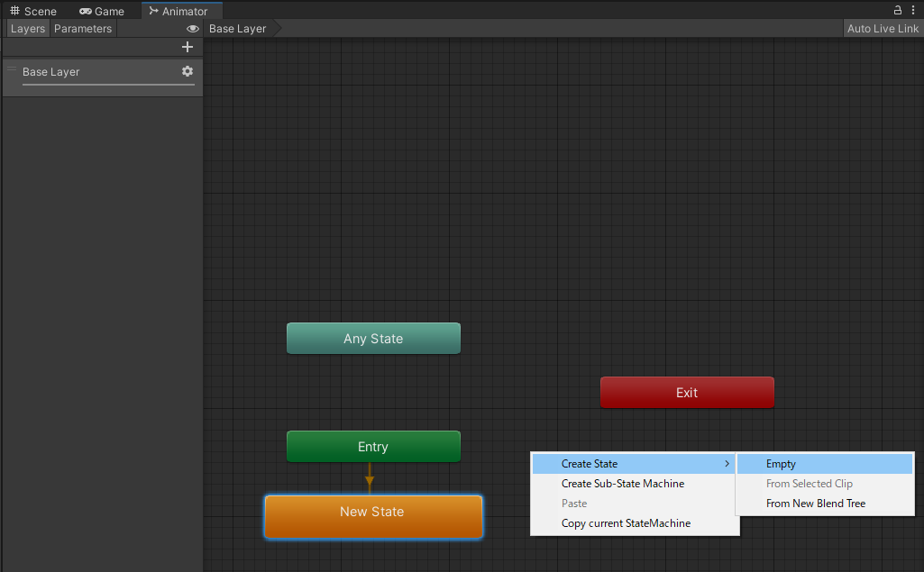The height and width of the screenshot is (572, 924).
Task: Toggle the eye visibility icon
Action: (x=192, y=29)
